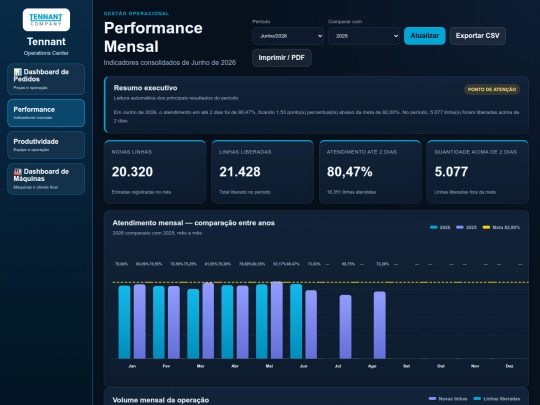540x405 pixels.
Task: Click the Jul 2025 purple bar
Action: (x=345, y=327)
